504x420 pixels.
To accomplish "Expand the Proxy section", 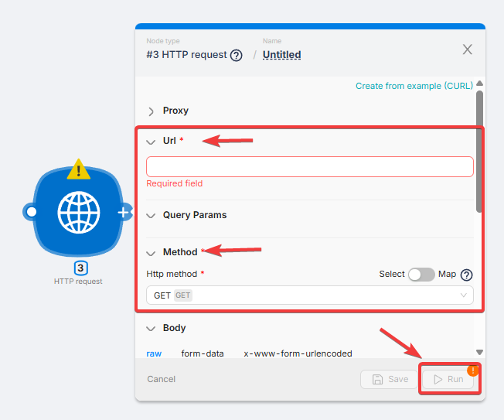I will pos(152,111).
